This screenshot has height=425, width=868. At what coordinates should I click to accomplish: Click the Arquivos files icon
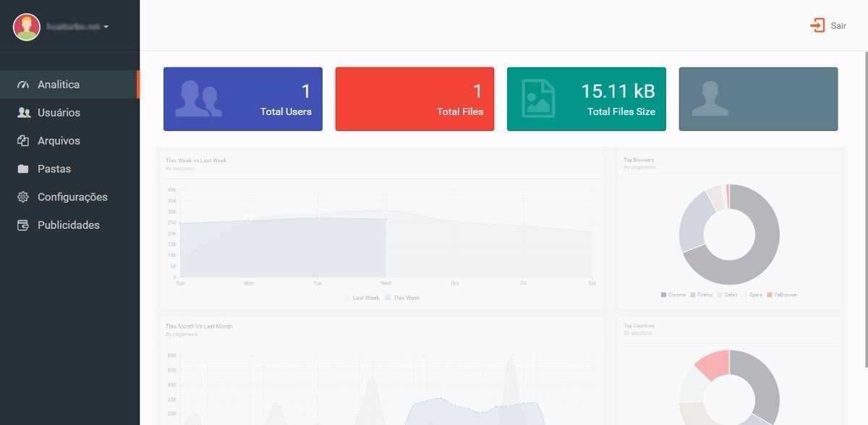[x=23, y=141]
